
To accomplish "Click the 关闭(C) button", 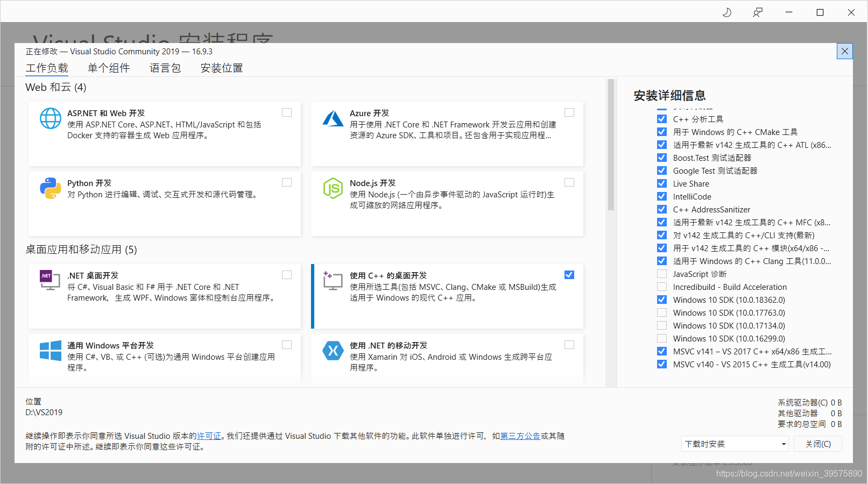I will [x=818, y=444].
